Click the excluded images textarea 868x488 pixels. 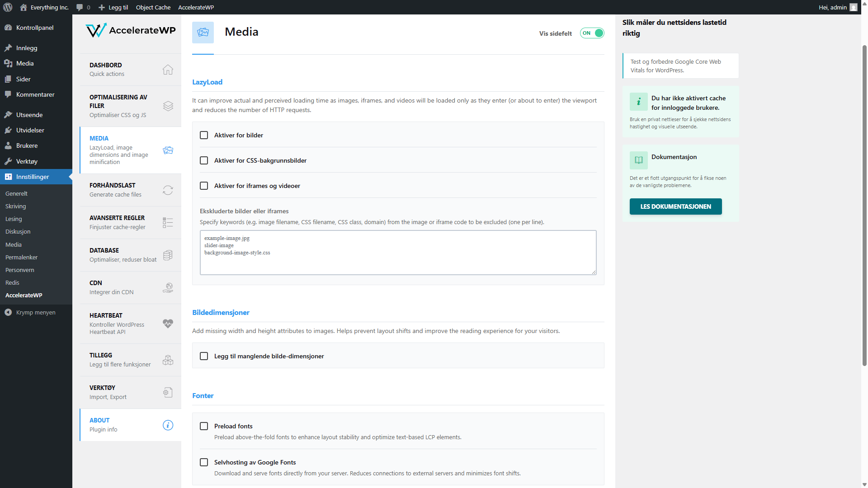(398, 253)
